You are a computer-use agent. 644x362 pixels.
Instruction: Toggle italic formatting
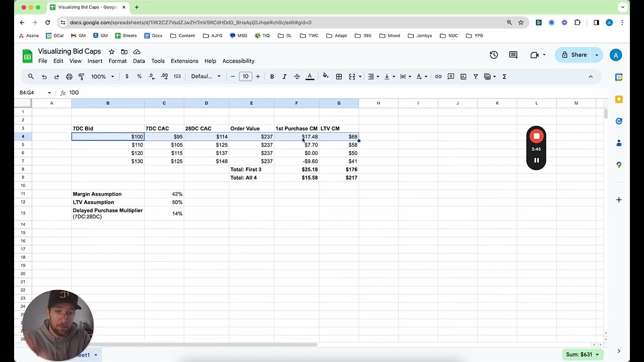pos(284,76)
